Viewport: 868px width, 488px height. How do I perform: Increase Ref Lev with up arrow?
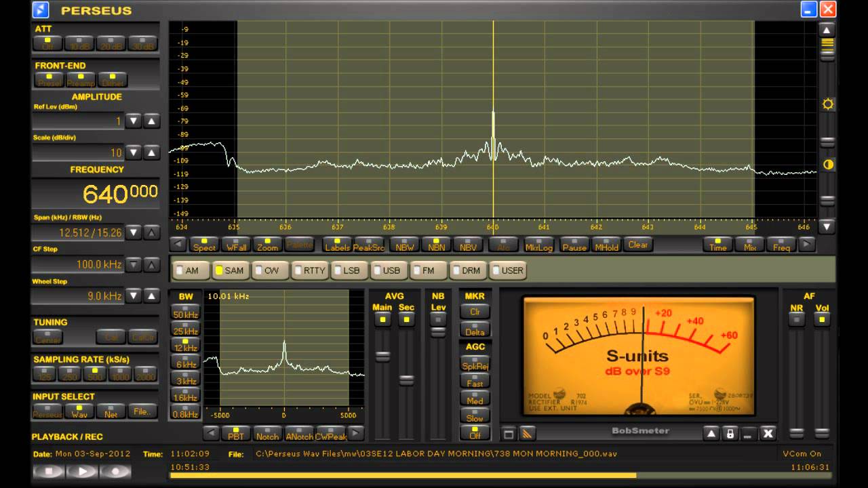click(x=152, y=121)
